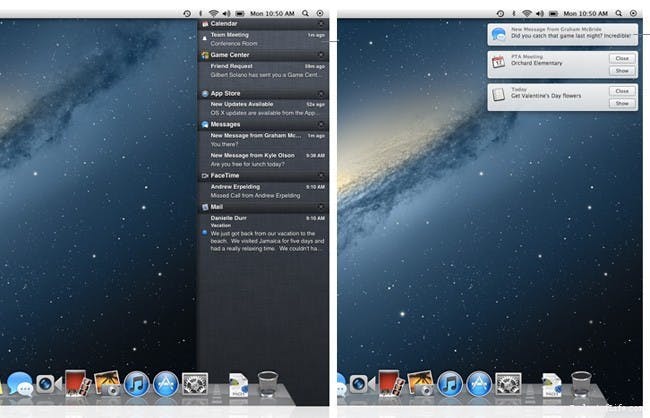This screenshot has width=650, height=418.
Task: Click the Notification Center icon in the left menu bar
Action: click(320, 13)
